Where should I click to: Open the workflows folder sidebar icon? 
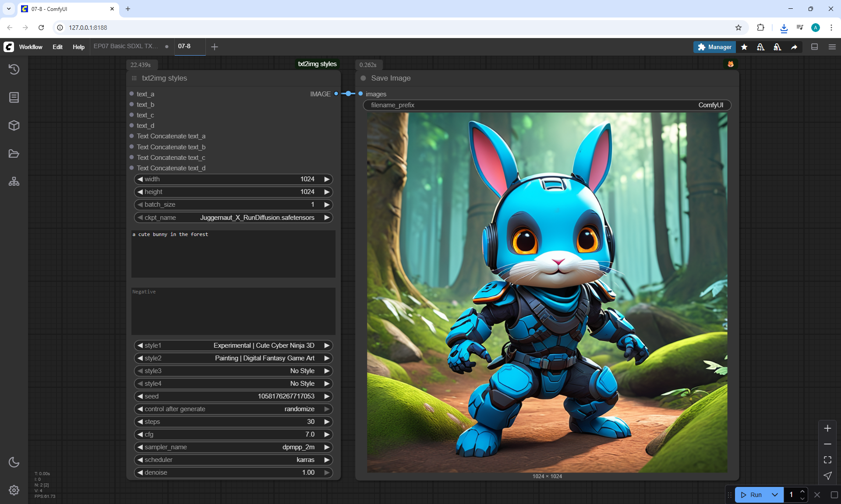14,154
